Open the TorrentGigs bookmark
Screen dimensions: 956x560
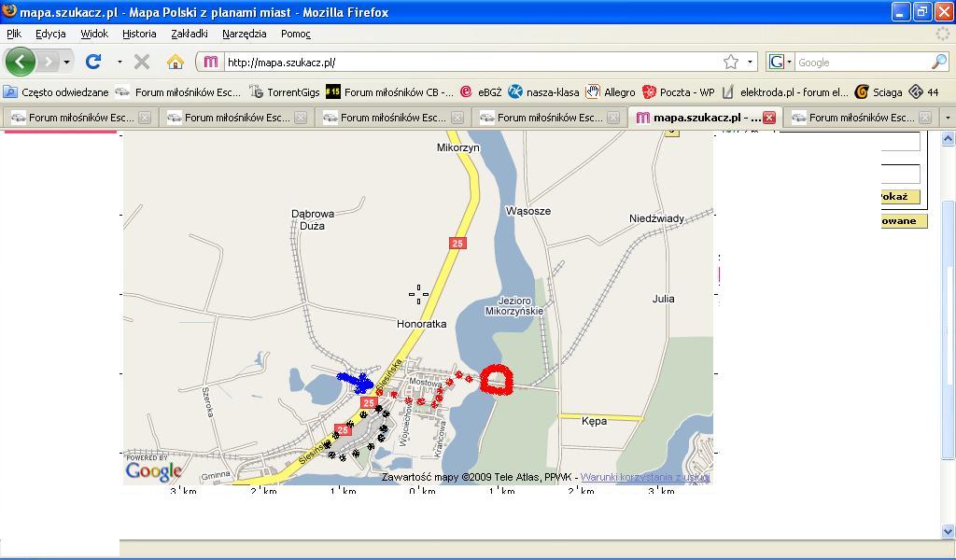[x=285, y=91]
